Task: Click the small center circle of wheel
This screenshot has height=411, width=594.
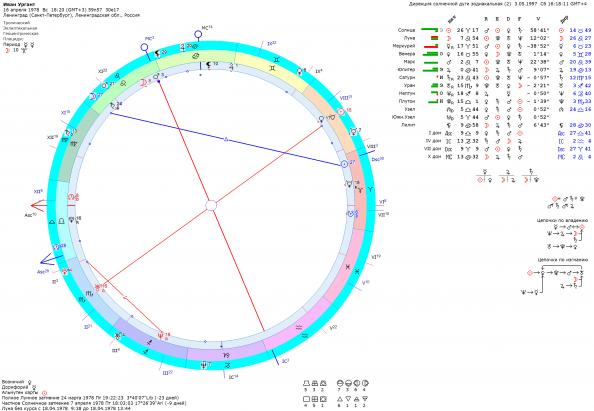Action: [x=211, y=206]
